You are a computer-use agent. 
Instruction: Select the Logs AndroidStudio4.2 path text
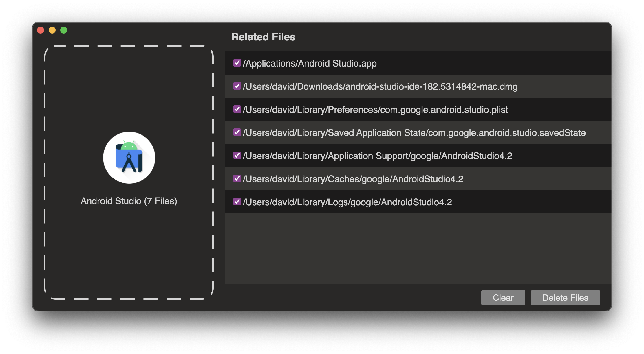coord(347,202)
